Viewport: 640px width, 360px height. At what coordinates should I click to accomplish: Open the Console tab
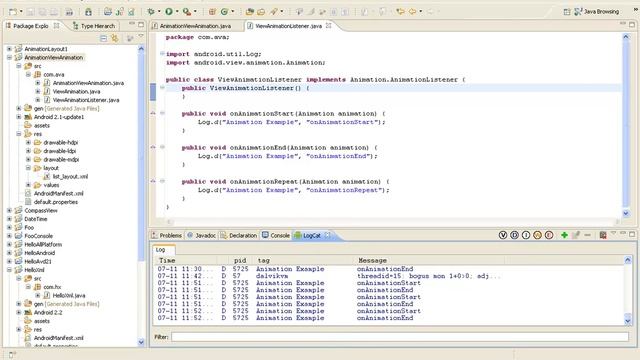(x=276, y=236)
